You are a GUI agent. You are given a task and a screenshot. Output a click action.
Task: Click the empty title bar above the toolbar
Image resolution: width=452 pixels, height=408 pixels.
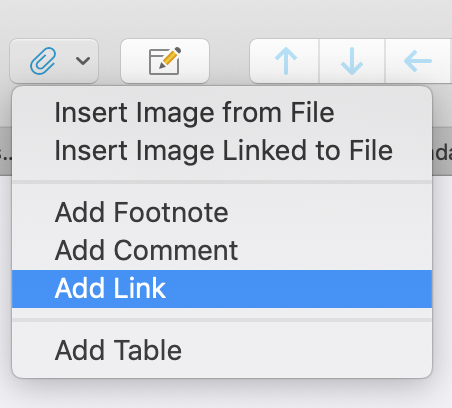[x=226, y=17]
